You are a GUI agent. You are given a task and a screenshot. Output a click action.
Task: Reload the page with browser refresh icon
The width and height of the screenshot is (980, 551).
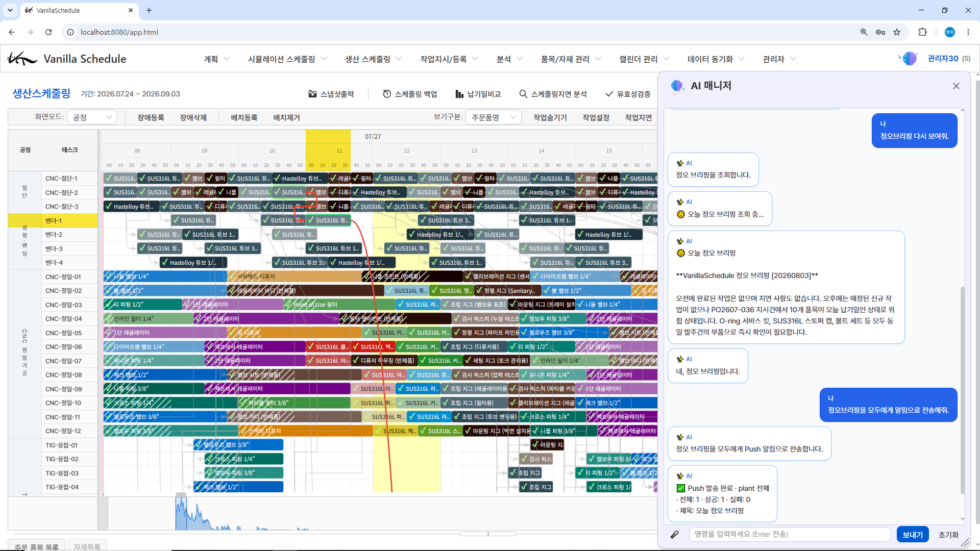[48, 32]
